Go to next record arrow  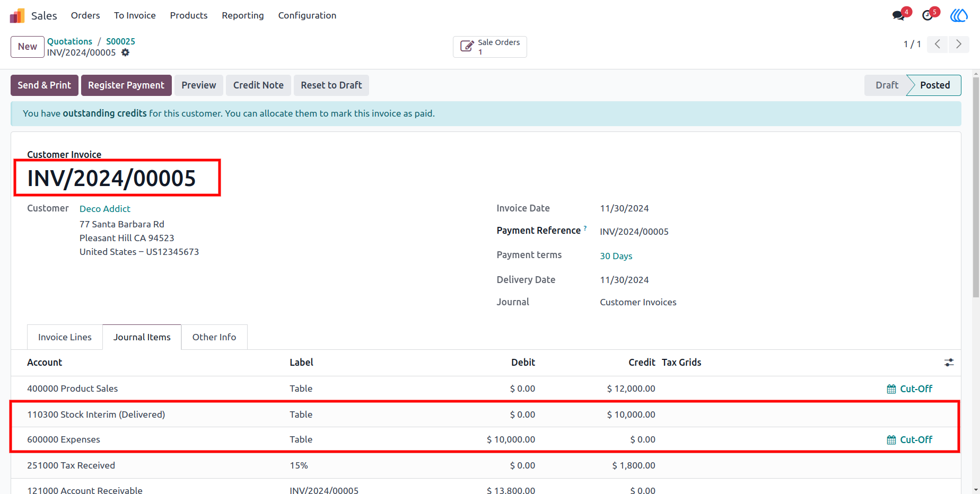958,44
